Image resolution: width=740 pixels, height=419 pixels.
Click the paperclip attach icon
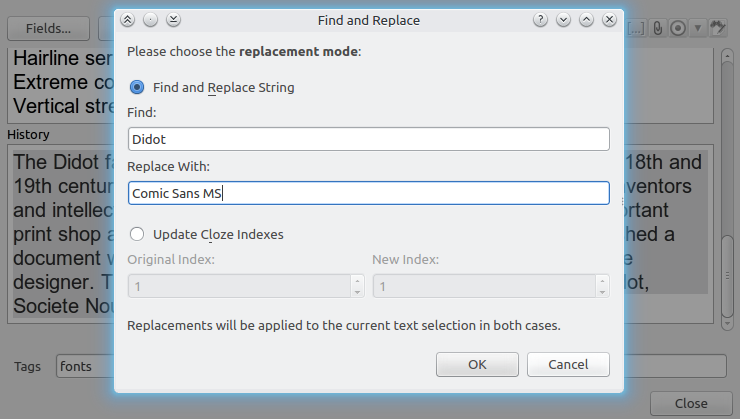coord(658,28)
